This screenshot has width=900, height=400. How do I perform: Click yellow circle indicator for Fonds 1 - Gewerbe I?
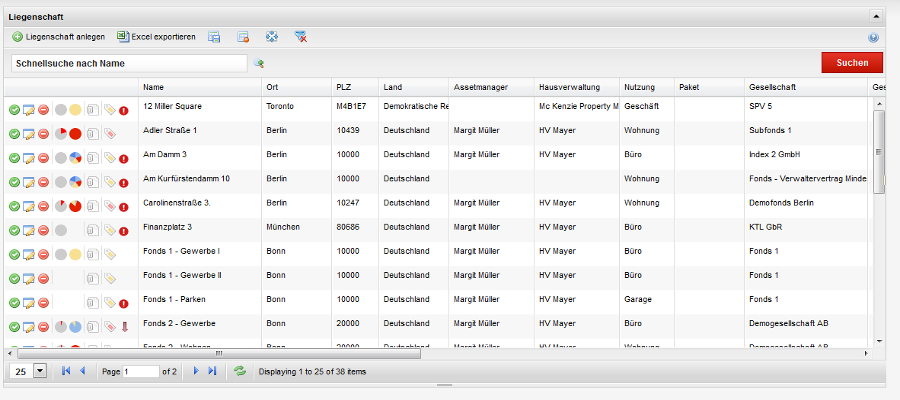75,254
